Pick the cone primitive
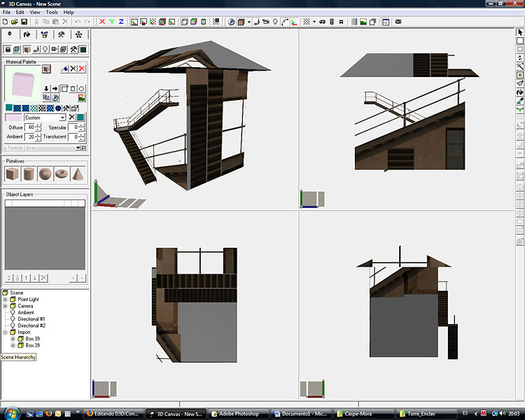525x420 pixels. pos(78,174)
